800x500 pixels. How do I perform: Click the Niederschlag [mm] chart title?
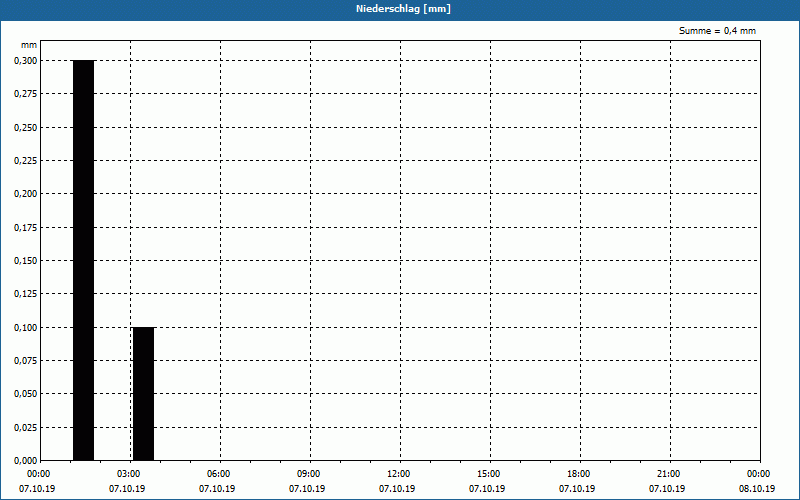pos(400,9)
